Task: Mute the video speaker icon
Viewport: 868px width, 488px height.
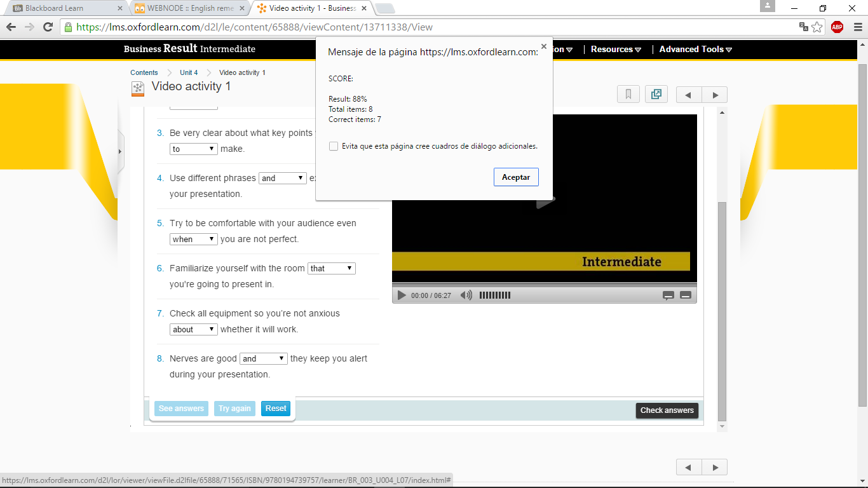Action: tap(466, 295)
